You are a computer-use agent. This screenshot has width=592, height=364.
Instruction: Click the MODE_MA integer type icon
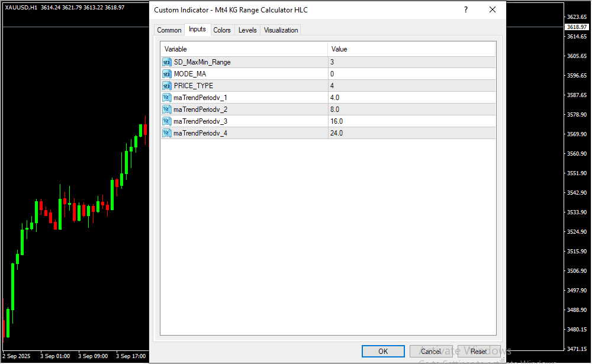click(x=166, y=74)
